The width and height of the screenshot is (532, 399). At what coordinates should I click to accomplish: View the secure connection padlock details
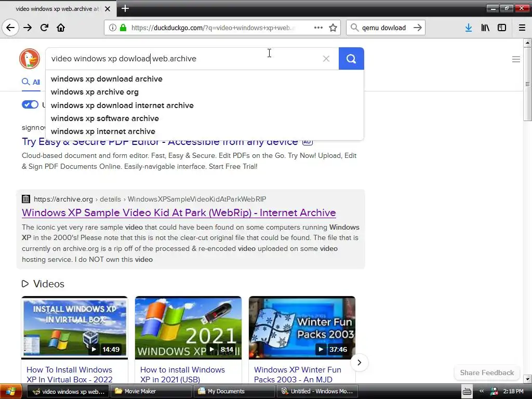click(123, 28)
